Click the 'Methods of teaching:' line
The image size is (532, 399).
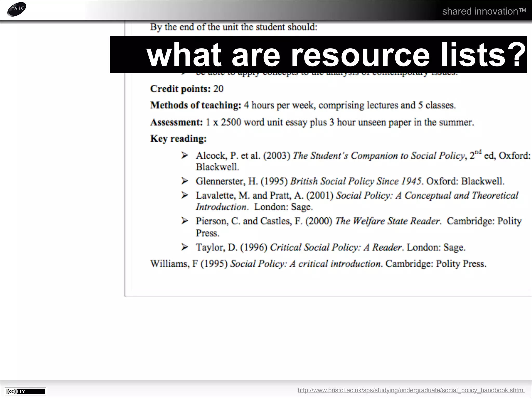(303, 105)
